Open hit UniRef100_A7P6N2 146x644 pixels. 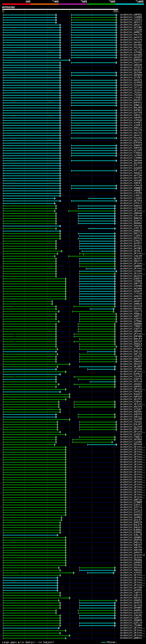coord(131,52)
